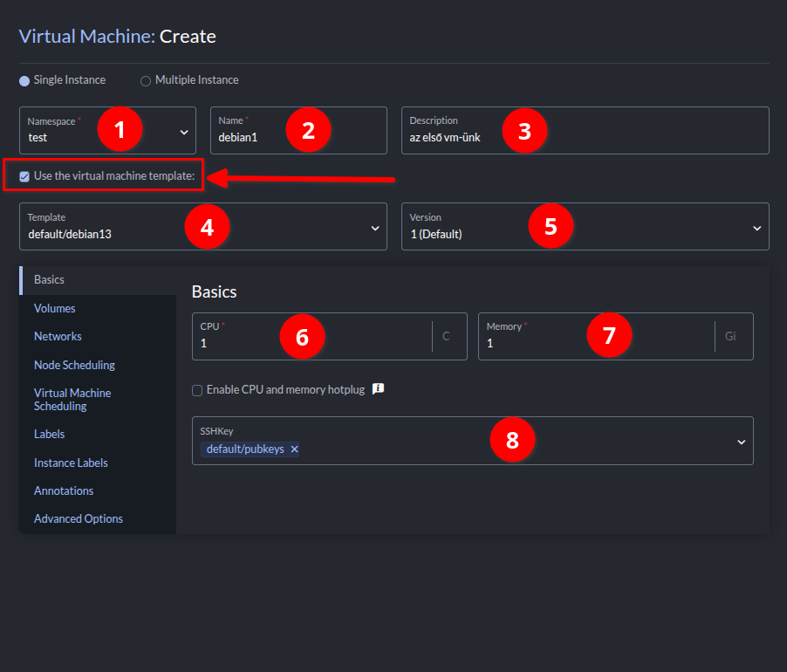
Task: Switch to the Volumes tab
Action: pos(55,308)
